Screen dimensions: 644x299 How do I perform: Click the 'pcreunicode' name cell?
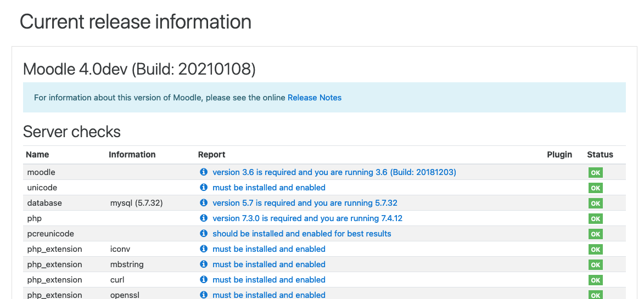pos(51,234)
